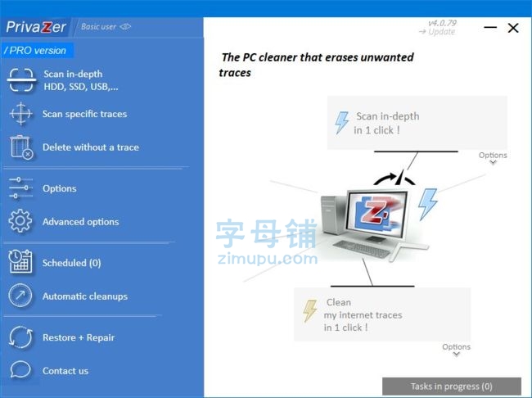
Task: Click the PrivaZer logo
Action: click(36, 27)
